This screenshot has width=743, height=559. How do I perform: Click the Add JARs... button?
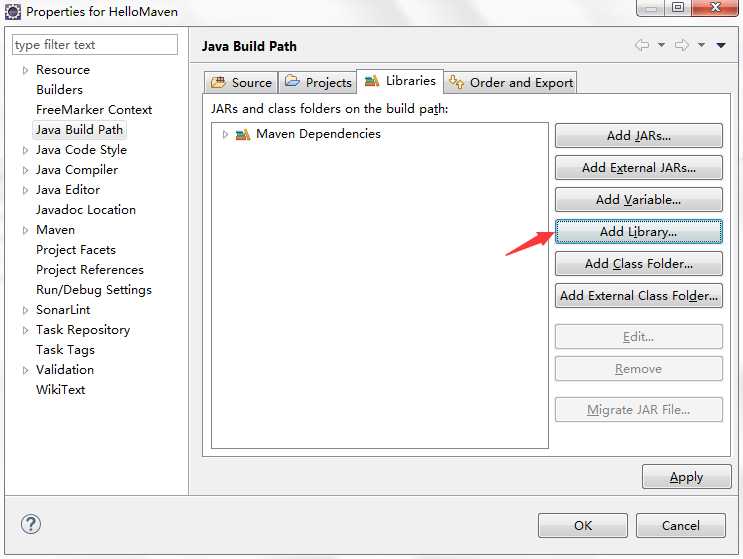click(639, 135)
